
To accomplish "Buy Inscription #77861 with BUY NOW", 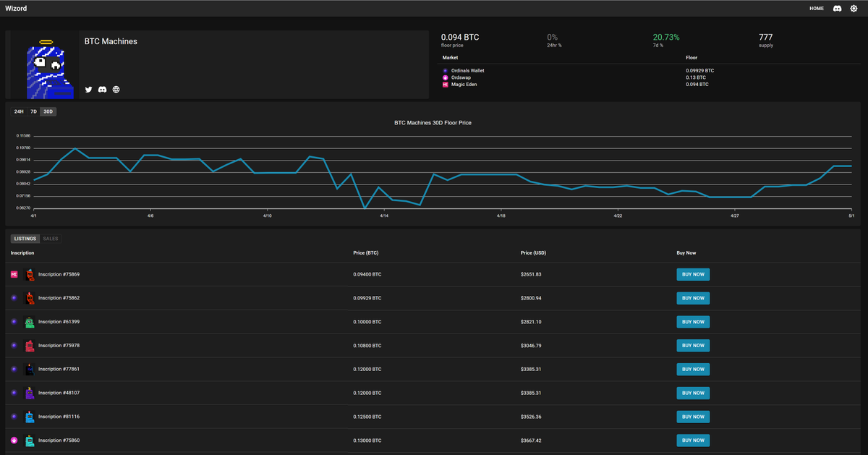I will click(693, 369).
